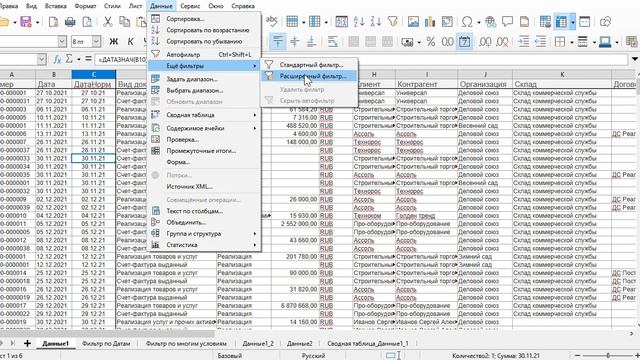Open the border style dropdown arrow

pyautogui.click(x=594, y=42)
